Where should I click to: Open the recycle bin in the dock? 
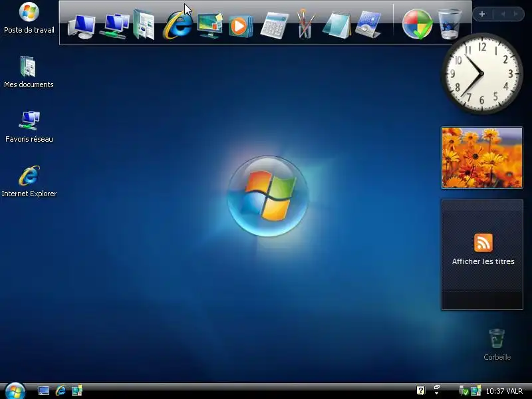(x=450, y=25)
